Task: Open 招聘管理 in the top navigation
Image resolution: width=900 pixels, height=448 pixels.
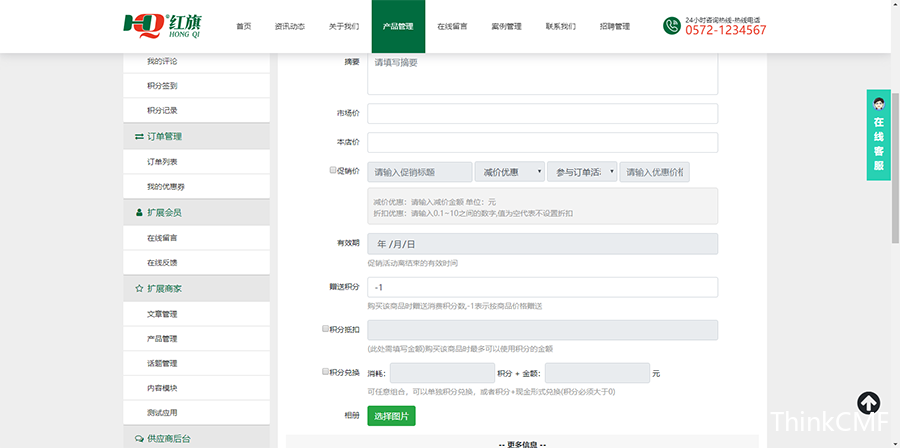Action: [x=615, y=26]
